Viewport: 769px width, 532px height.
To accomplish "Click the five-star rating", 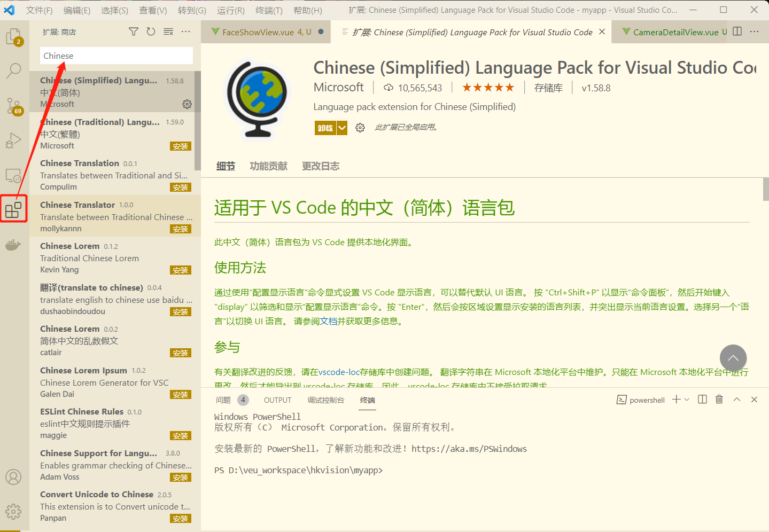I will click(488, 88).
